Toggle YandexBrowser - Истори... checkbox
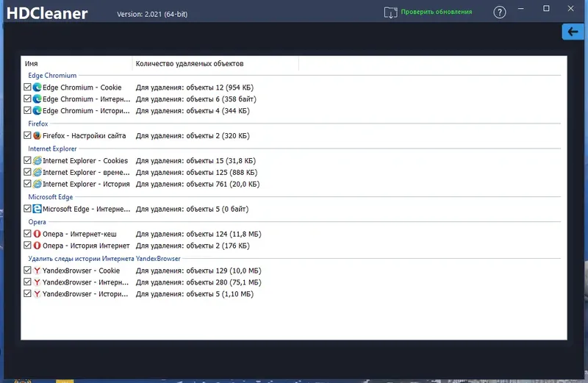588x383 pixels. coord(27,293)
